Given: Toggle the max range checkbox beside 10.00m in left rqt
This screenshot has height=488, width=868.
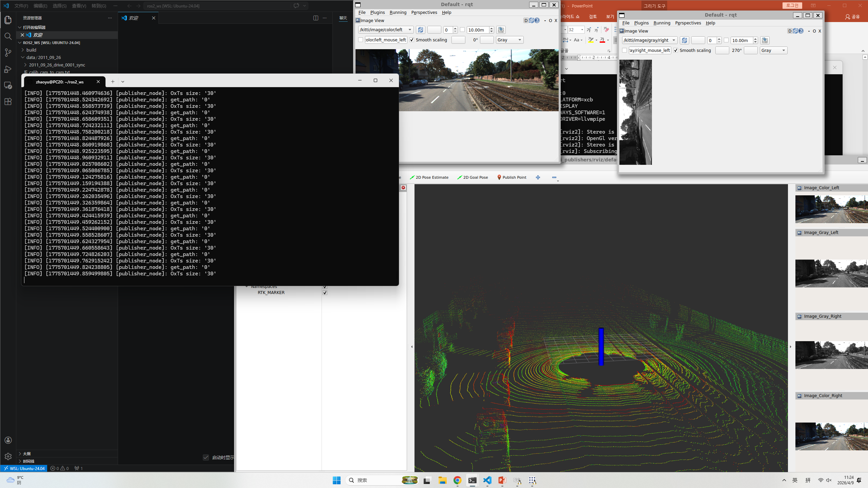Looking at the screenshot, I should 462,30.
